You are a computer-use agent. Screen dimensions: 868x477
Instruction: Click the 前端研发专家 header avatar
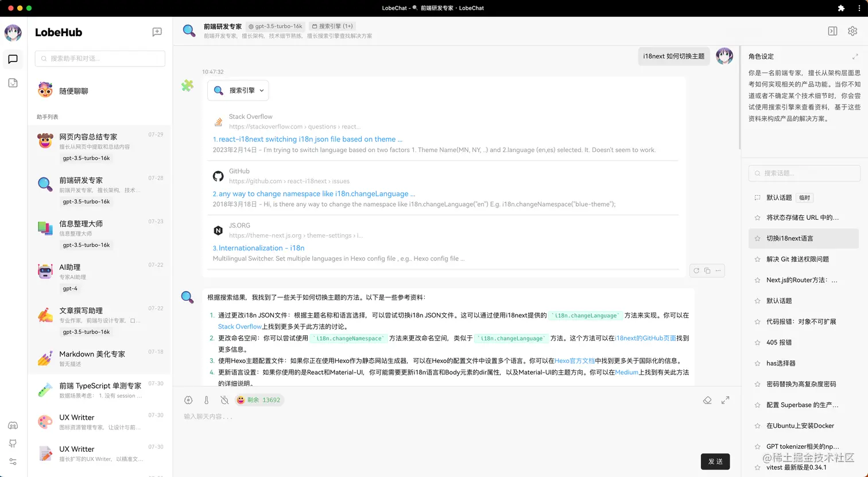[x=189, y=31]
